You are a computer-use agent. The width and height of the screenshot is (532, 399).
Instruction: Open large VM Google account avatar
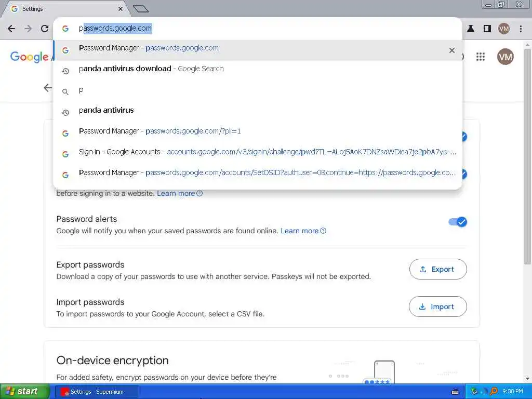point(505,57)
